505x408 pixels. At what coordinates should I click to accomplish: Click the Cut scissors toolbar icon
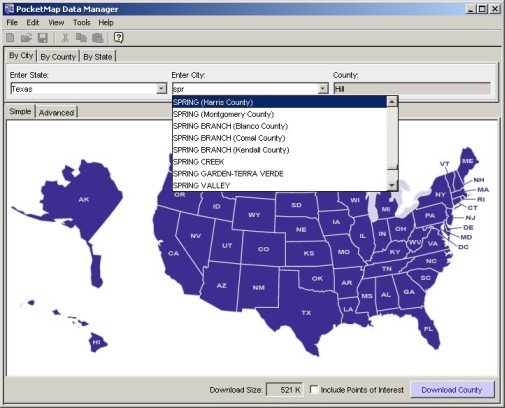click(65, 38)
